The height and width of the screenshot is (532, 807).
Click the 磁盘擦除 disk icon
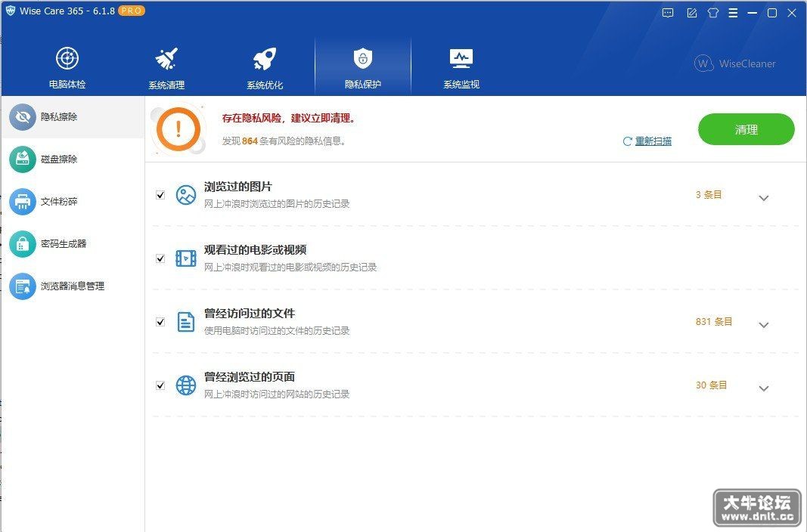[23, 159]
